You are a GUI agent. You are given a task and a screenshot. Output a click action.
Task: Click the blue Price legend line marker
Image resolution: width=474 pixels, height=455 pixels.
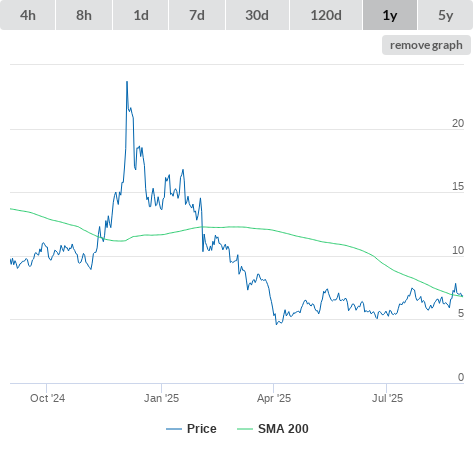coord(174,429)
